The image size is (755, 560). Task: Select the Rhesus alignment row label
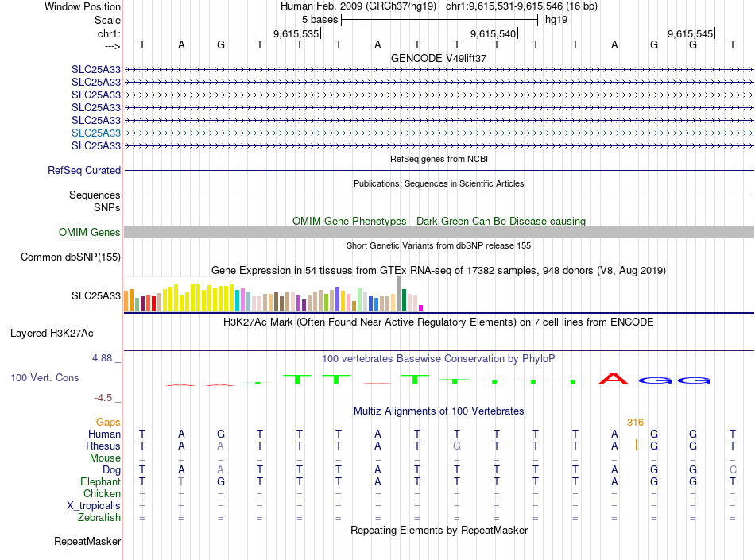point(103,446)
